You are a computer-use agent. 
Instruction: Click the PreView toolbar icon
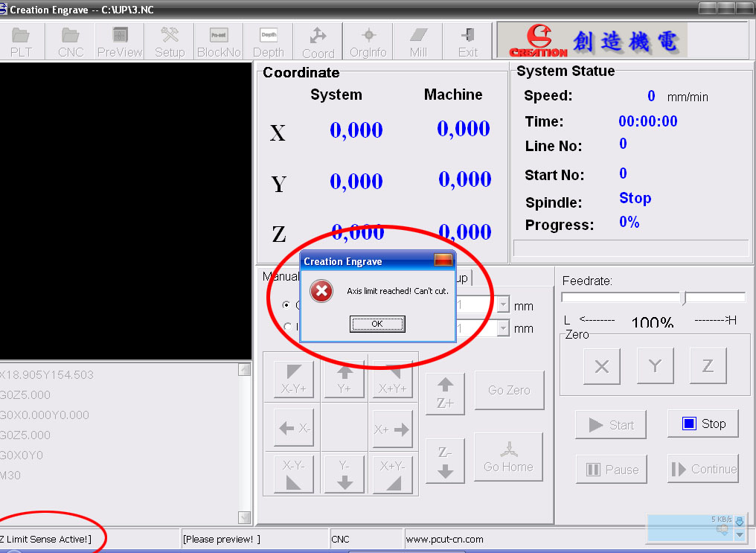coord(120,42)
